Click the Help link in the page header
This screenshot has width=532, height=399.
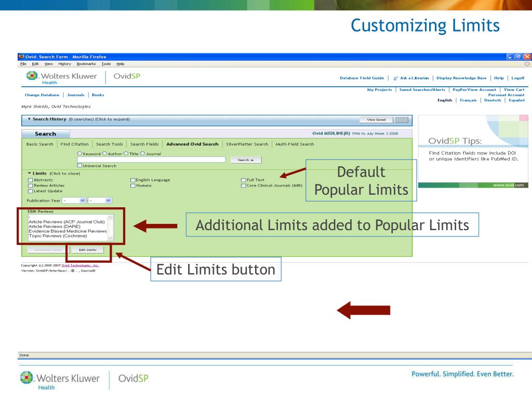(x=499, y=78)
